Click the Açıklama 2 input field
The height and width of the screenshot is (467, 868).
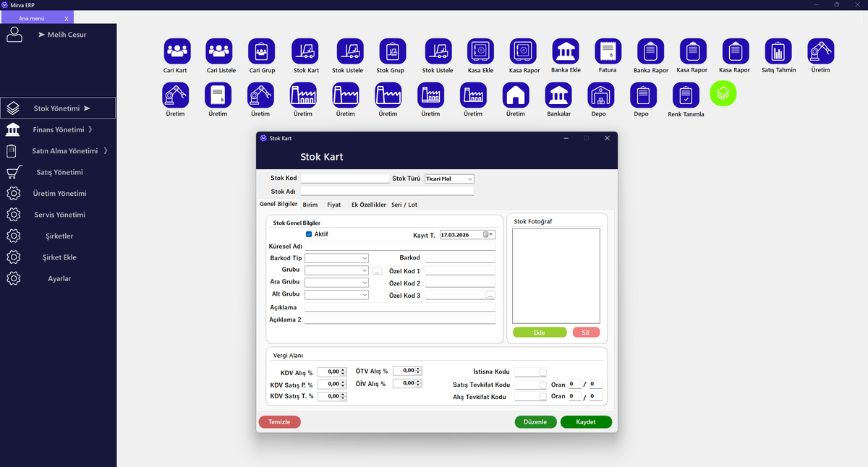coord(400,320)
